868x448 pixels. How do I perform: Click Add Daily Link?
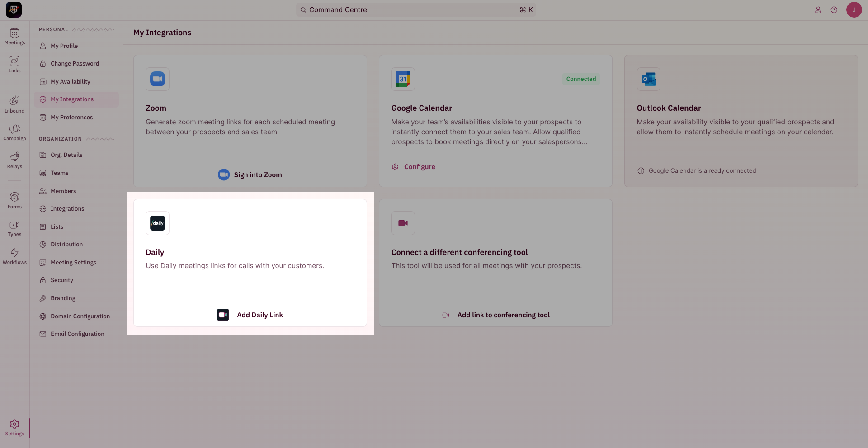(x=250, y=315)
